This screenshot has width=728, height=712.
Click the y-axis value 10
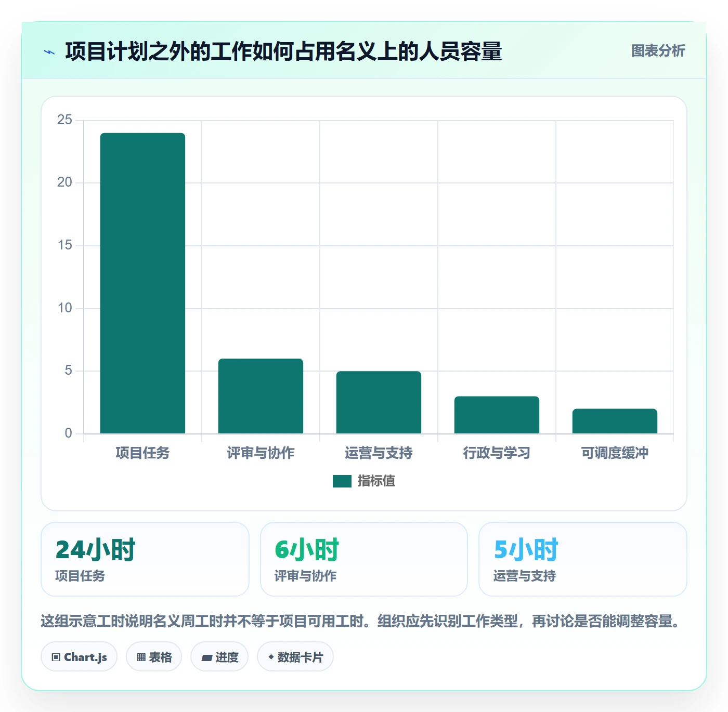(x=64, y=308)
